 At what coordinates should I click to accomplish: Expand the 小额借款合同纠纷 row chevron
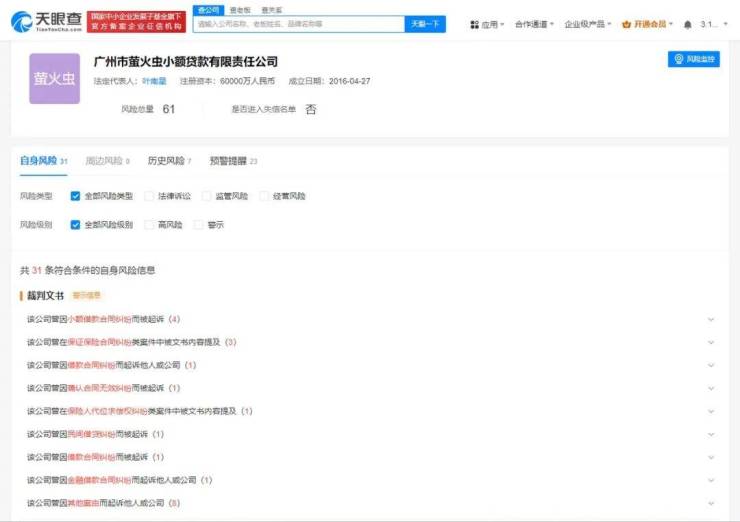[x=711, y=320]
